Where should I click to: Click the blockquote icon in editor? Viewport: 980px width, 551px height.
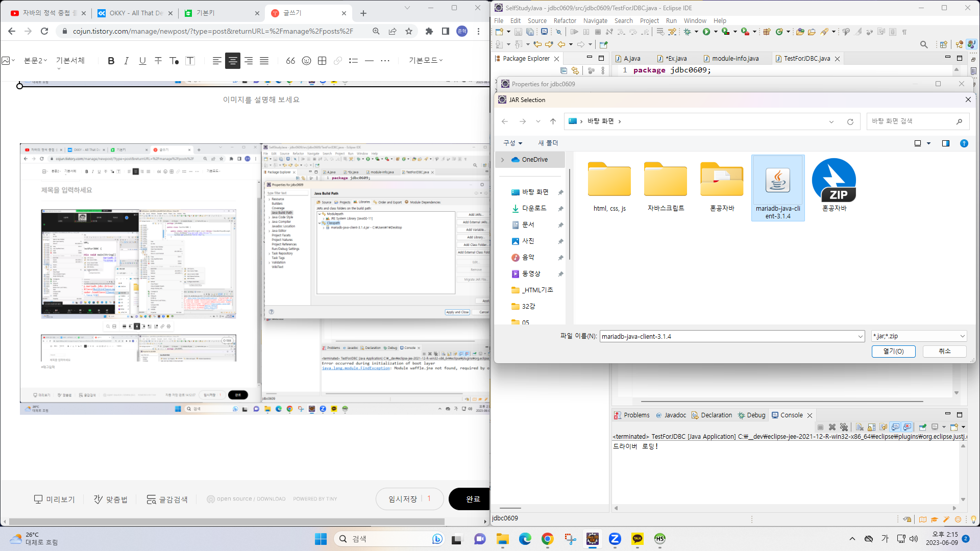point(290,61)
